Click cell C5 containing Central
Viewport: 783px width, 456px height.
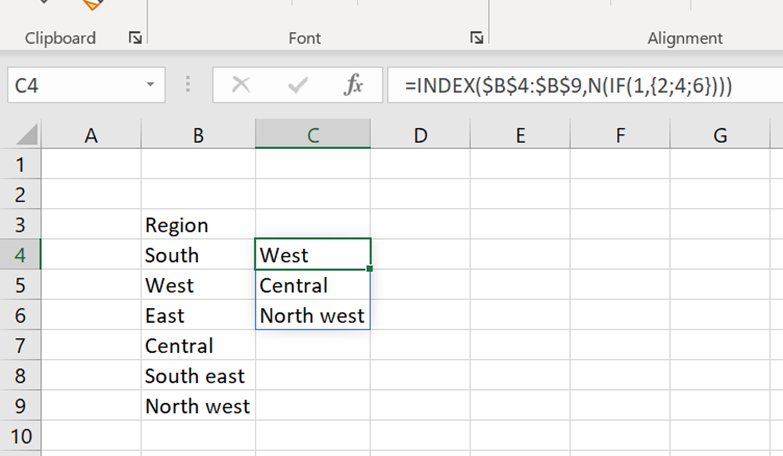[313, 286]
